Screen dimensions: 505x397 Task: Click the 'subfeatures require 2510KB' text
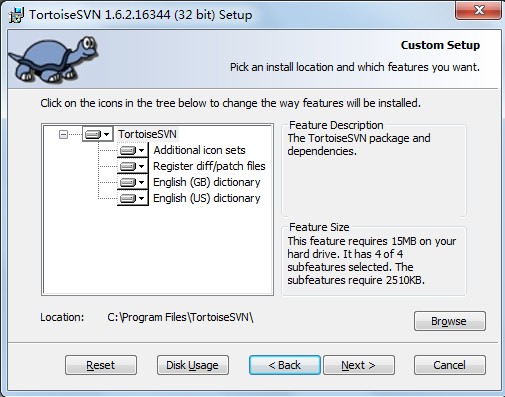(x=356, y=280)
